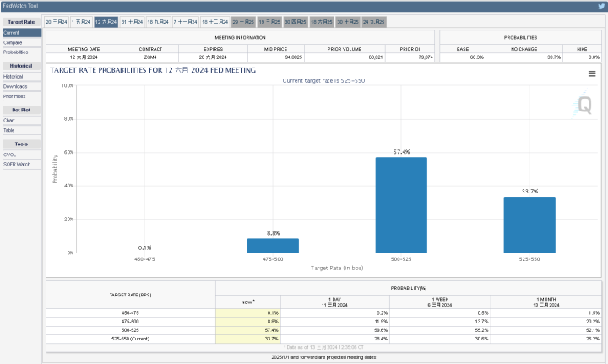Open the 24 九月25 projected meeting tab
The width and height of the screenshot is (608, 364).
pos(374,22)
